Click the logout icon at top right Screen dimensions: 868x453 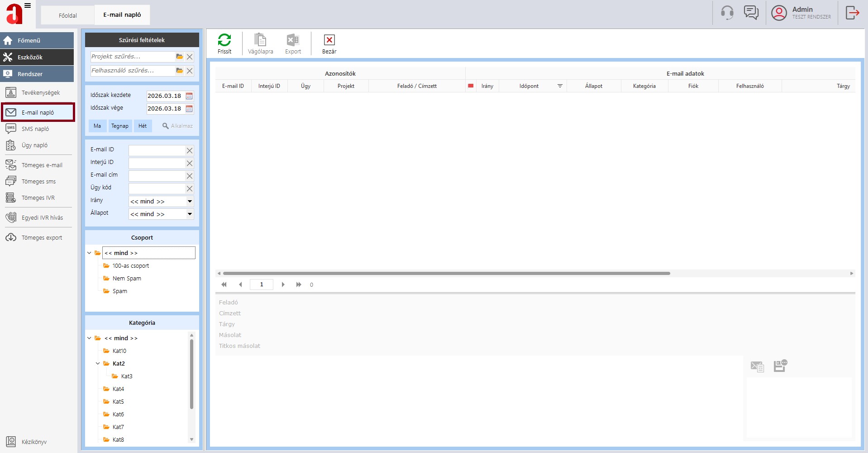(852, 13)
